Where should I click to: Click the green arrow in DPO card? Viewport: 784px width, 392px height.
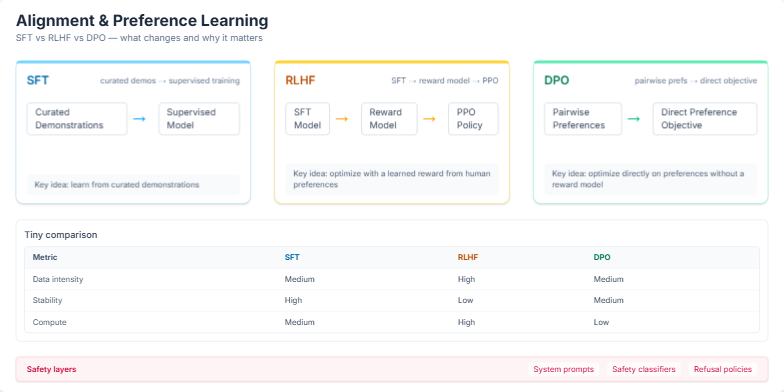coord(634,119)
